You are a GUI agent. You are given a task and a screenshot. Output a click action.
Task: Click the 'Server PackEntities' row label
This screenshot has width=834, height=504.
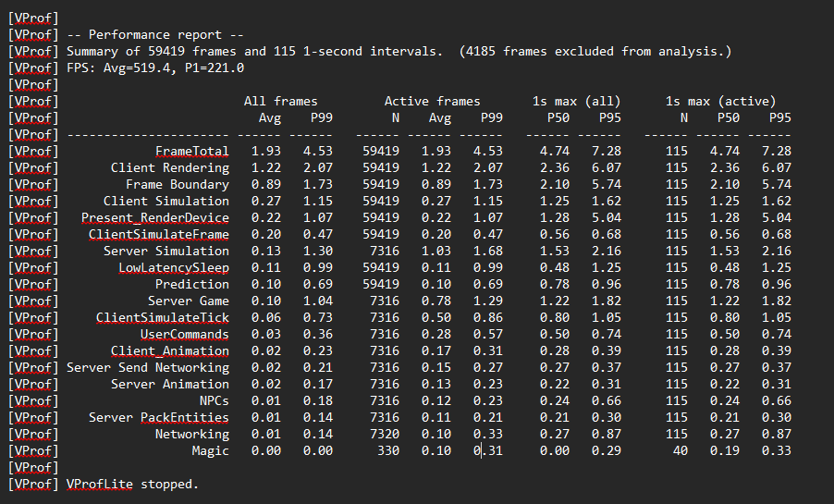click(x=158, y=417)
